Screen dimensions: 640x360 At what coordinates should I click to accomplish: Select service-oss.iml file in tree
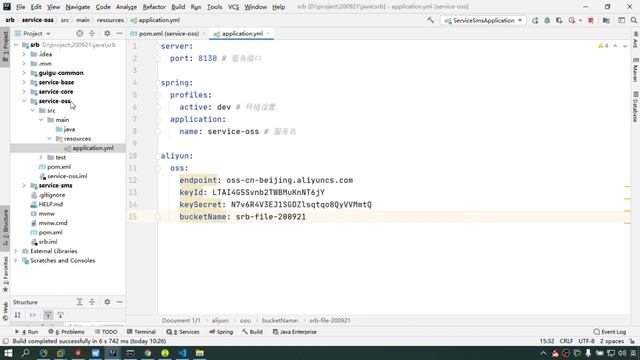tap(67, 176)
